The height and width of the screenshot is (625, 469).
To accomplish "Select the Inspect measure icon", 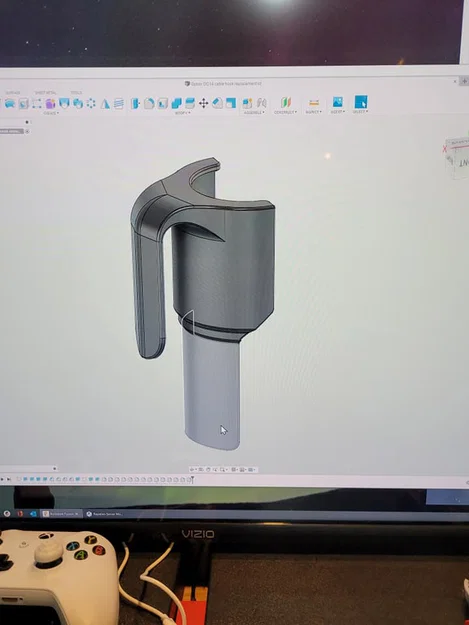I will (314, 103).
